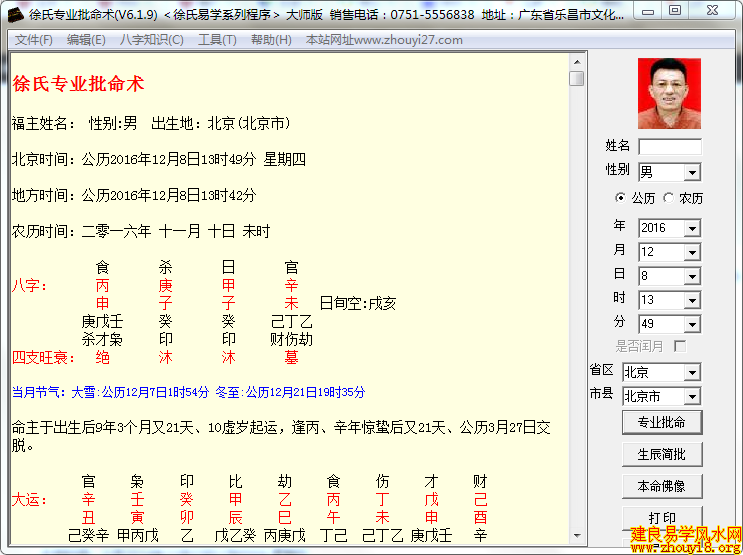Click the 专业批命 button
Viewport: 743px width, 555px height.
click(x=661, y=423)
